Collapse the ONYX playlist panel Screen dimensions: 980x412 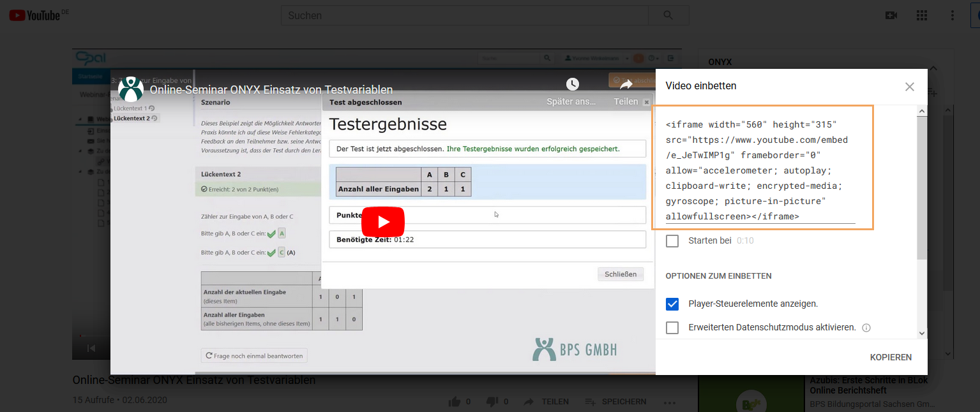(933, 67)
